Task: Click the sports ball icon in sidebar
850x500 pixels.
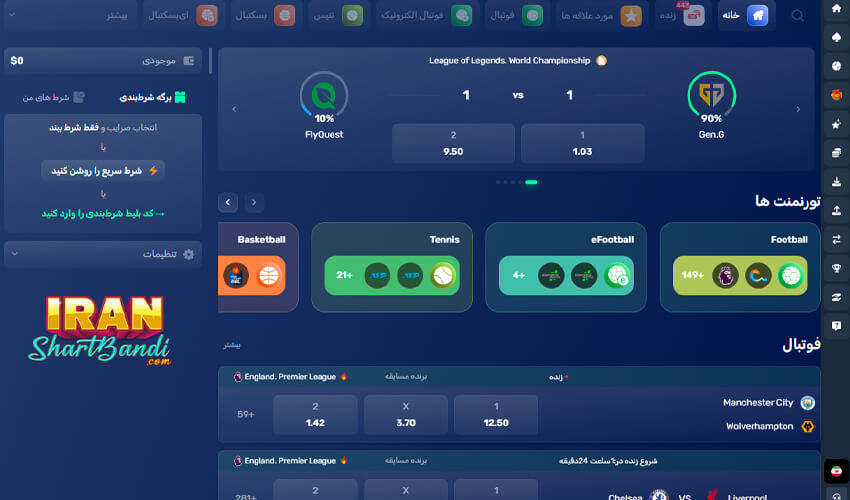Action: [x=836, y=66]
